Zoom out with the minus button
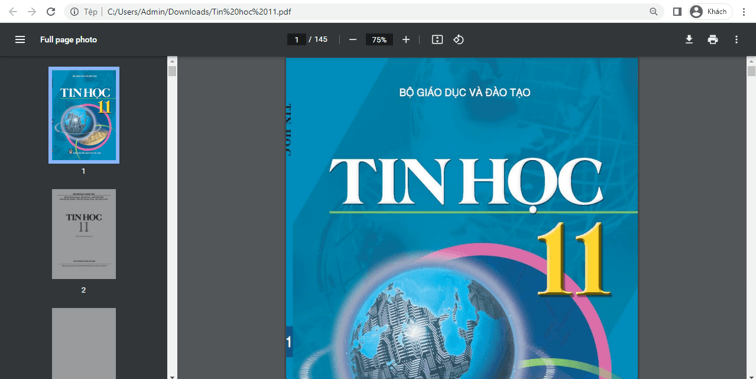Image resolution: width=756 pixels, height=380 pixels. coord(353,40)
